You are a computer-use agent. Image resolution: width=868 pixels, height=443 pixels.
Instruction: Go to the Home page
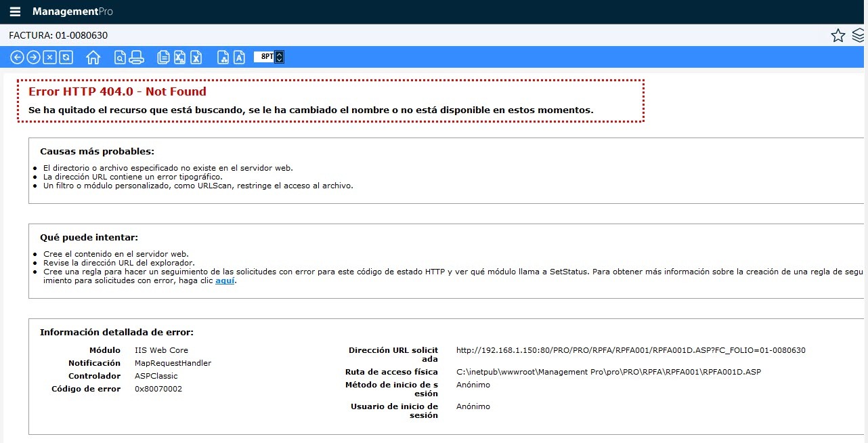[93, 58]
